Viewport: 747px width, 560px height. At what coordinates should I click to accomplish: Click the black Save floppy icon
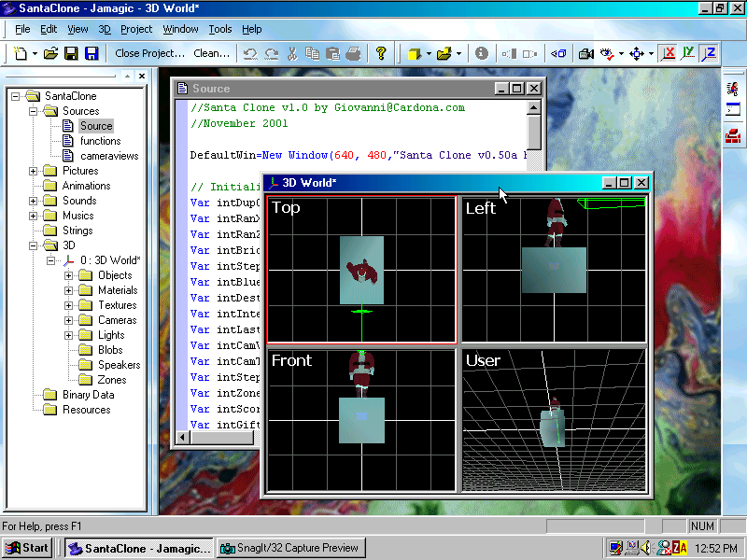[71, 53]
